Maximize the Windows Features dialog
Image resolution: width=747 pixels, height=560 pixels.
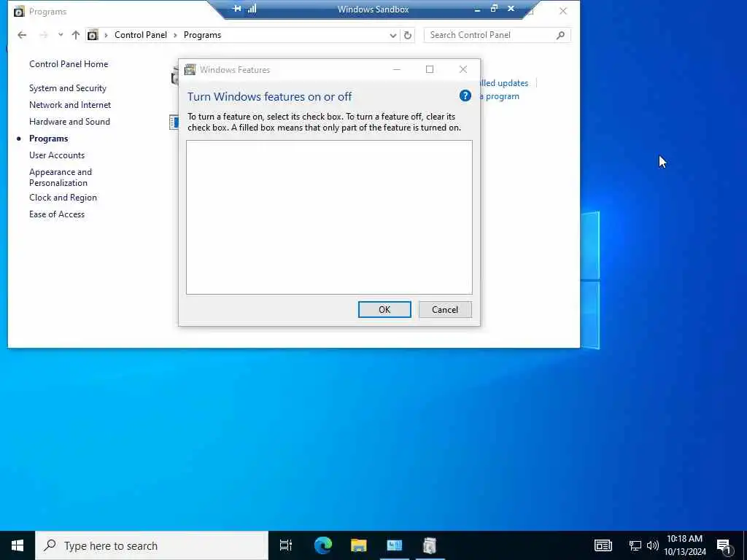point(430,69)
